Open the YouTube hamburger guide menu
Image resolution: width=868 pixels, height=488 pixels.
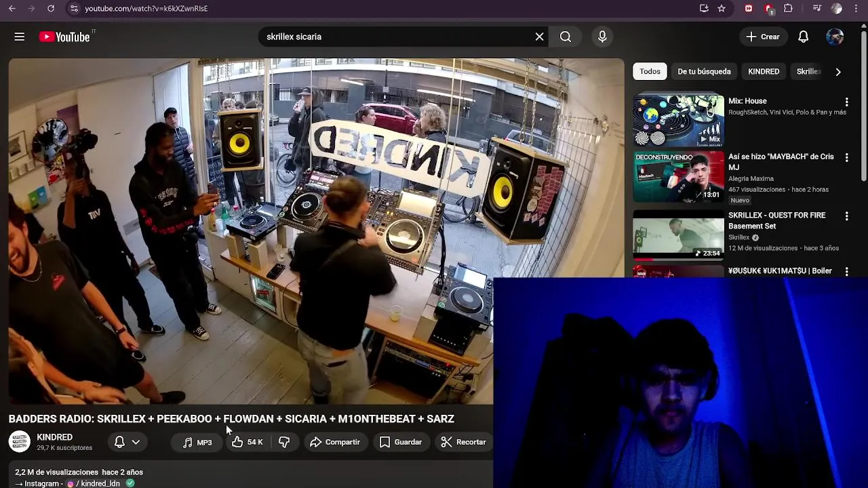click(x=20, y=37)
